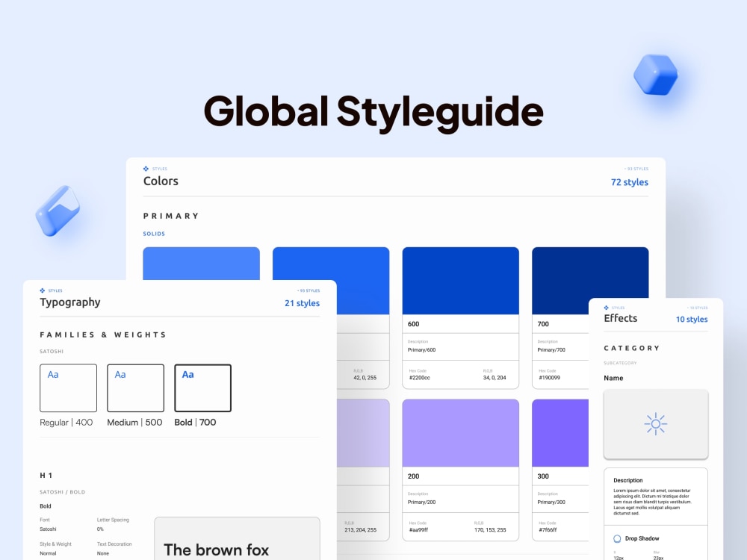Viewport: 747px width, 560px height.
Task: Click the Description heading in Effects
Action: [x=628, y=480]
